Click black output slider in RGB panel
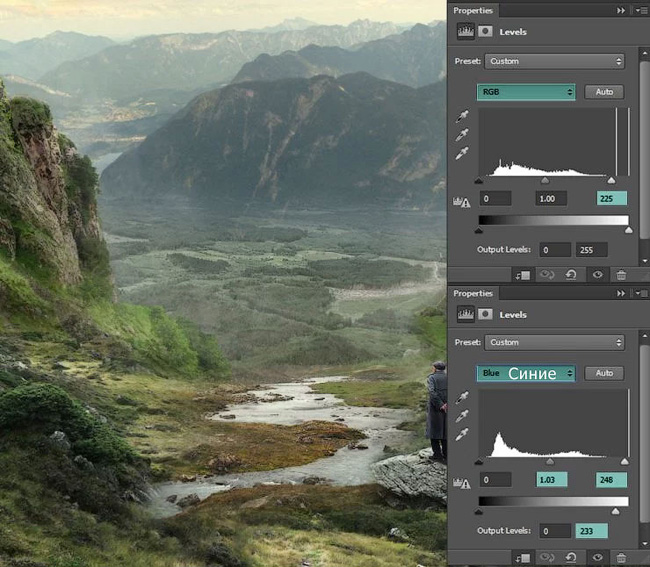This screenshot has height=567, width=650. click(479, 230)
